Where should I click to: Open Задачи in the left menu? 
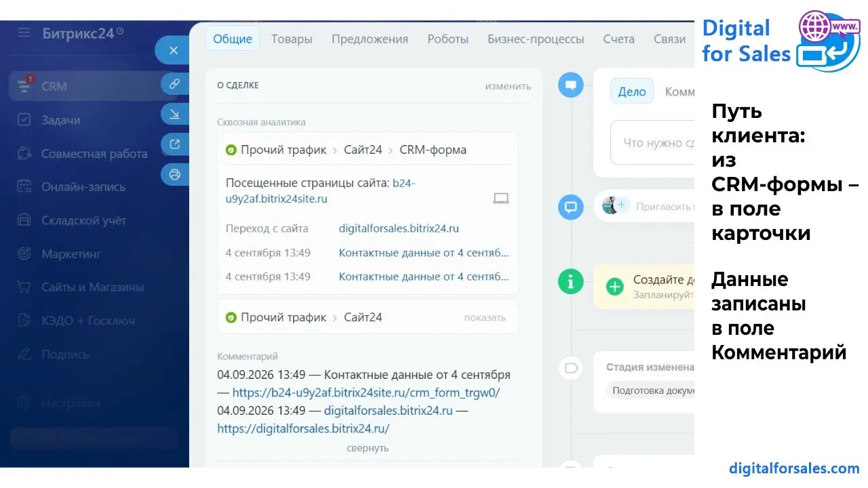(x=60, y=120)
